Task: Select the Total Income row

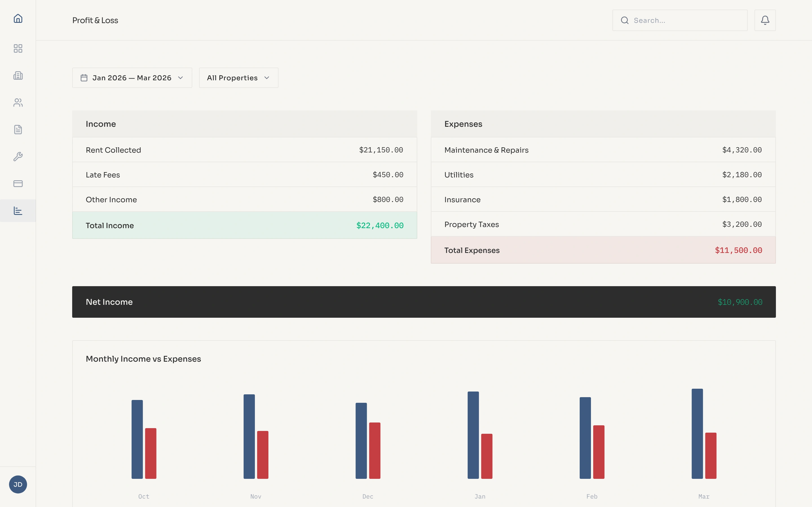Action: [244, 225]
